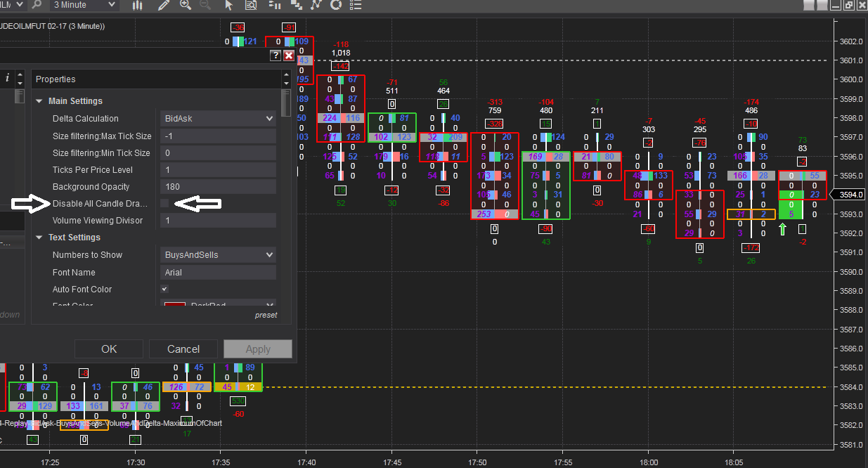Click the OK button
The height and width of the screenshot is (468, 868).
(109, 349)
